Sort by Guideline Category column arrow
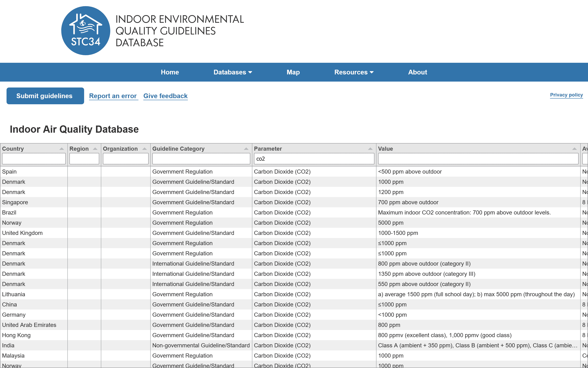The height and width of the screenshot is (368, 588). click(246, 149)
